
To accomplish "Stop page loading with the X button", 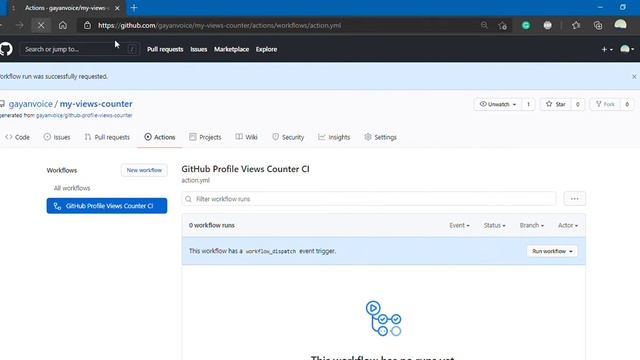I will tap(41, 25).
